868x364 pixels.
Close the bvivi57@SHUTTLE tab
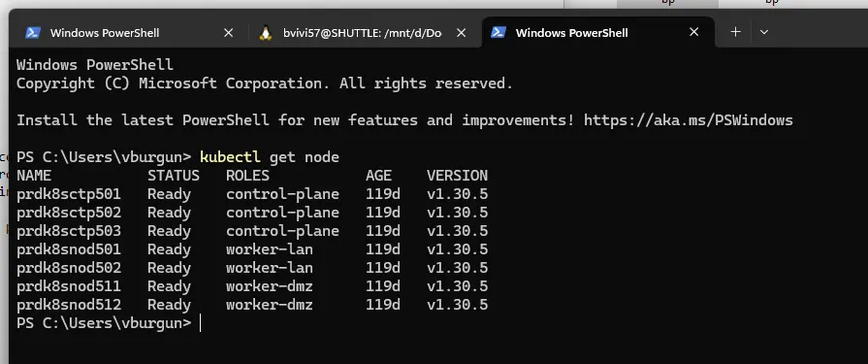click(461, 33)
